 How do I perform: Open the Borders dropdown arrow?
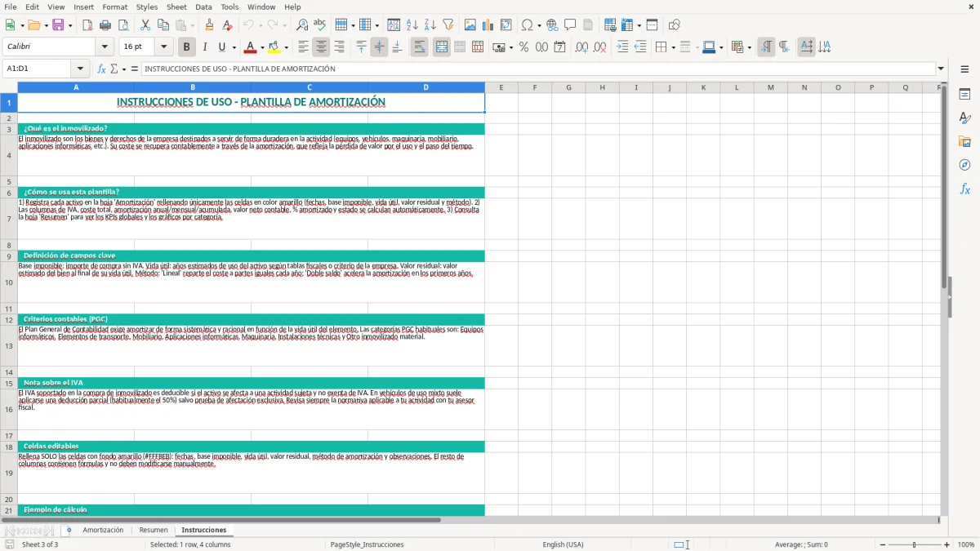click(673, 47)
